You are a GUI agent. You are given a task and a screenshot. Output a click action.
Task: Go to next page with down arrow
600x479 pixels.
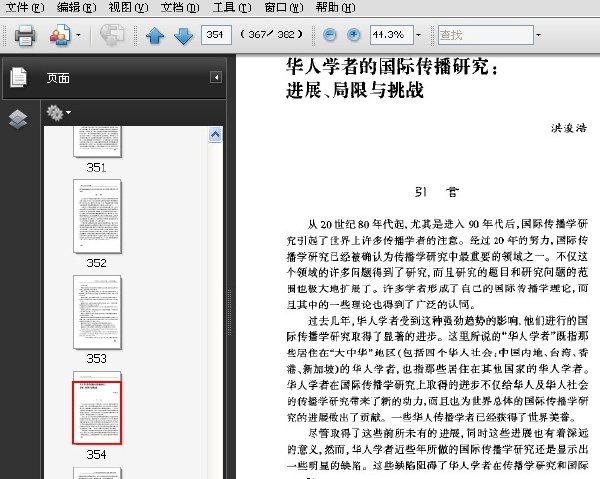click(x=184, y=36)
